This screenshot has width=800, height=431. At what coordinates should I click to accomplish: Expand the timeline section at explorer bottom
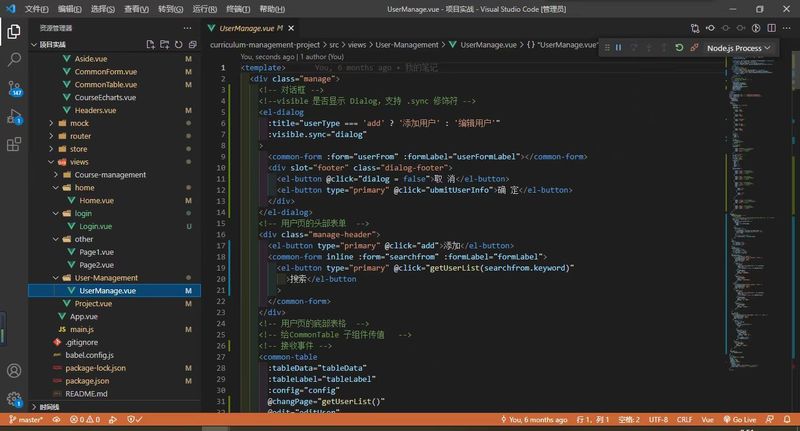pyautogui.click(x=115, y=407)
